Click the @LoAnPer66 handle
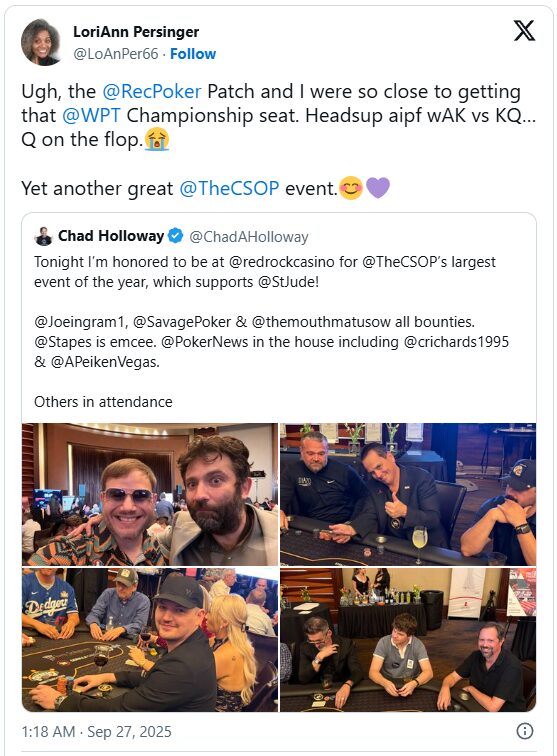Screen dimensions: 557x756 click(116, 54)
